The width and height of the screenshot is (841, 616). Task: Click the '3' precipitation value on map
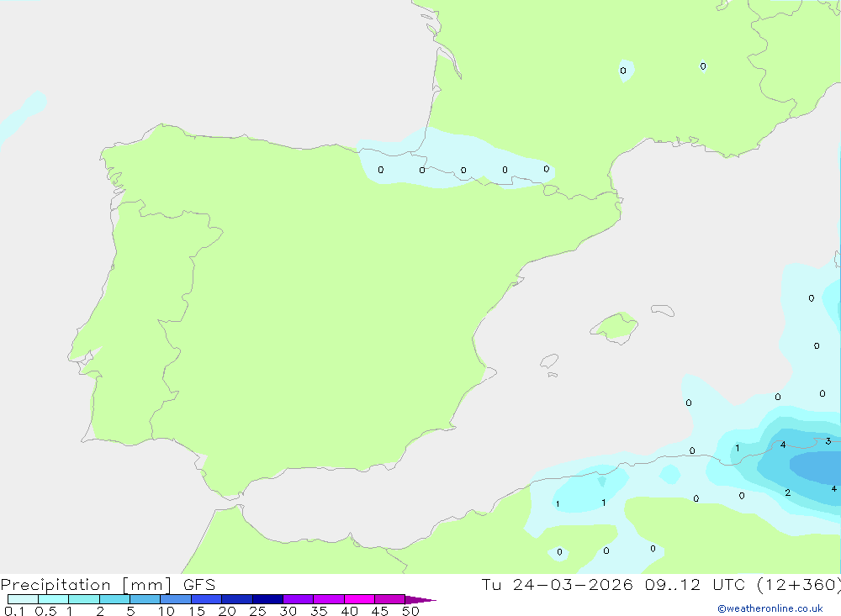coord(828,441)
